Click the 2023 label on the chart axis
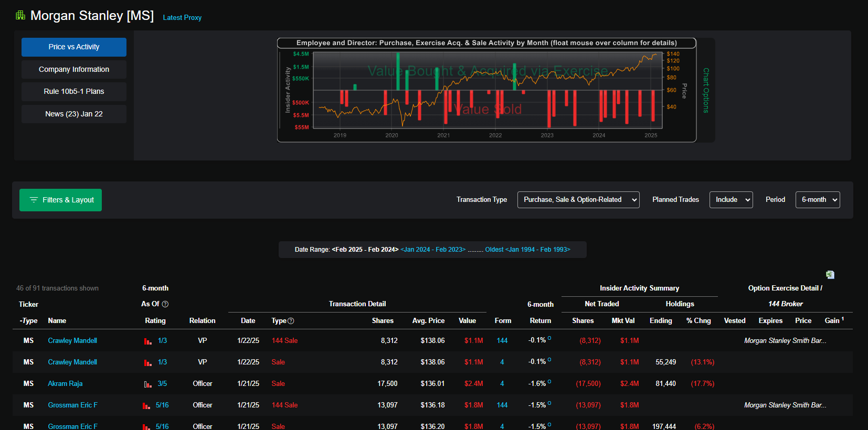This screenshot has height=430, width=868. (547, 135)
